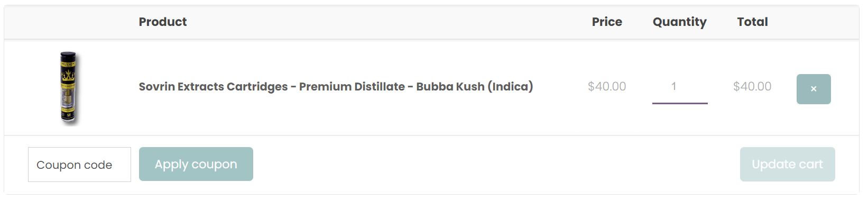The width and height of the screenshot is (868, 200).
Task: Click the teal Apply coupon label text
Action: (x=196, y=165)
